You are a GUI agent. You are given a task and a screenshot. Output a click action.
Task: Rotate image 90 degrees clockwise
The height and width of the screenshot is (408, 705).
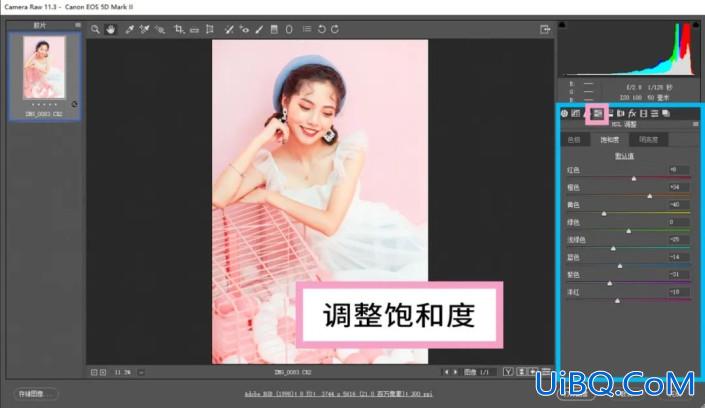point(335,29)
